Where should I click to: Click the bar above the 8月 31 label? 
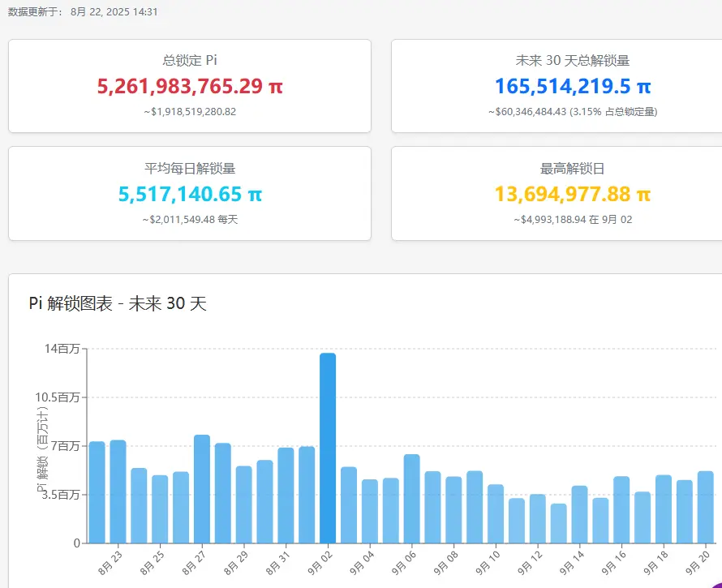coord(286,496)
